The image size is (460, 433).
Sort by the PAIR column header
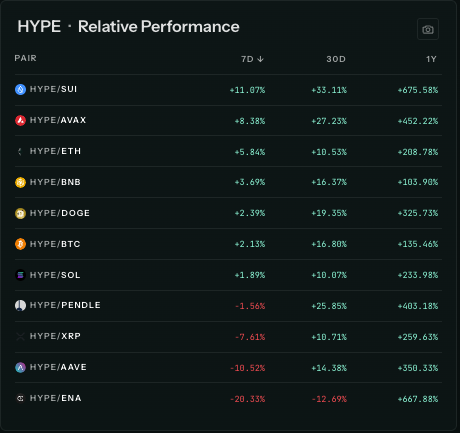pyautogui.click(x=25, y=58)
